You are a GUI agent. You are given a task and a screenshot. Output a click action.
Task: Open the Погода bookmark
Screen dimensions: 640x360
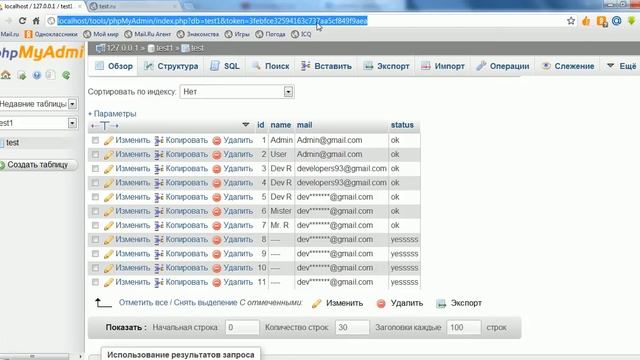tap(271, 34)
